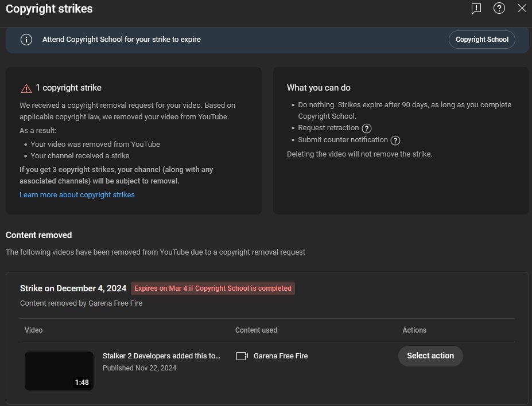This screenshot has height=406, width=532.
Task: Click the Video column header
Action: point(34,330)
